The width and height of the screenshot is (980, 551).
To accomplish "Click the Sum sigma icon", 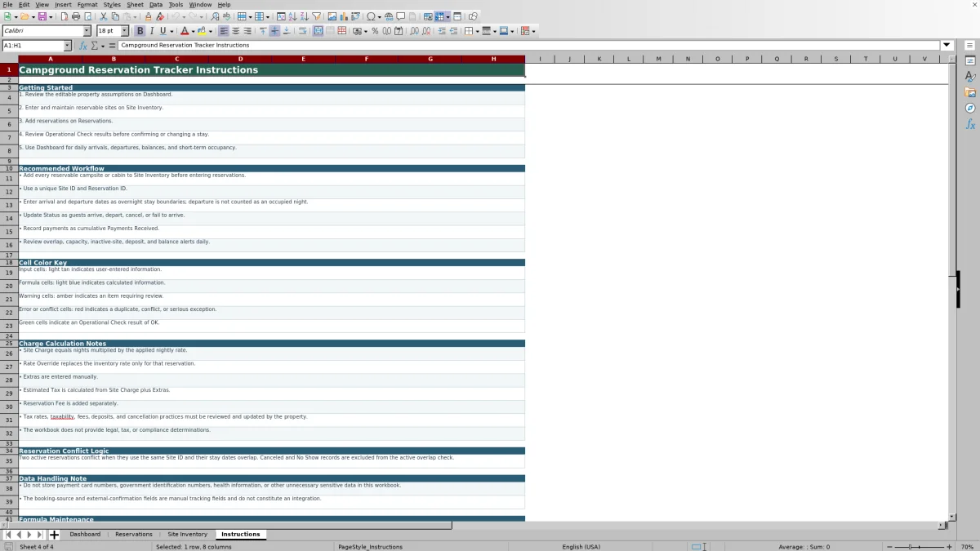I will click(94, 46).
